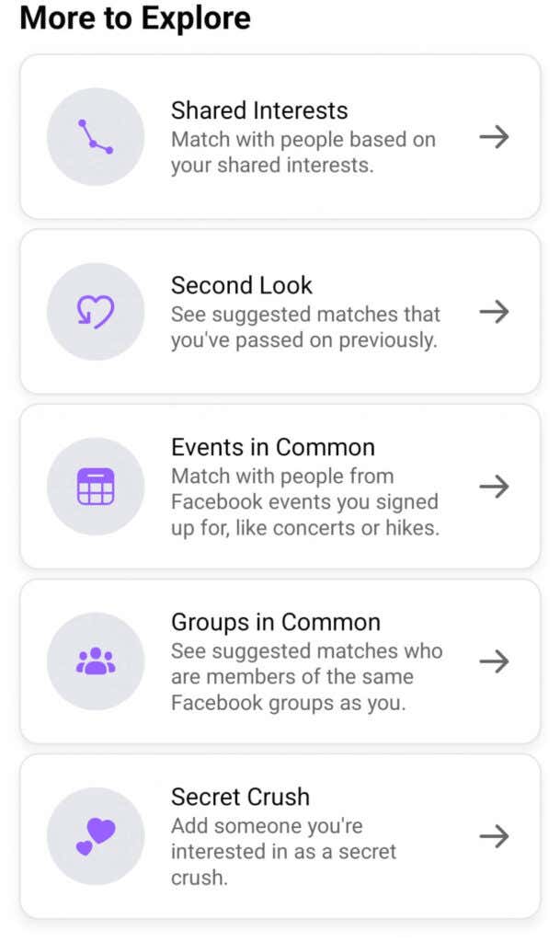Image resolution: width=560 pixels, height=942 pixels.
Task: Select the Secret Crush hearts icon
Action: click(95, 836)
